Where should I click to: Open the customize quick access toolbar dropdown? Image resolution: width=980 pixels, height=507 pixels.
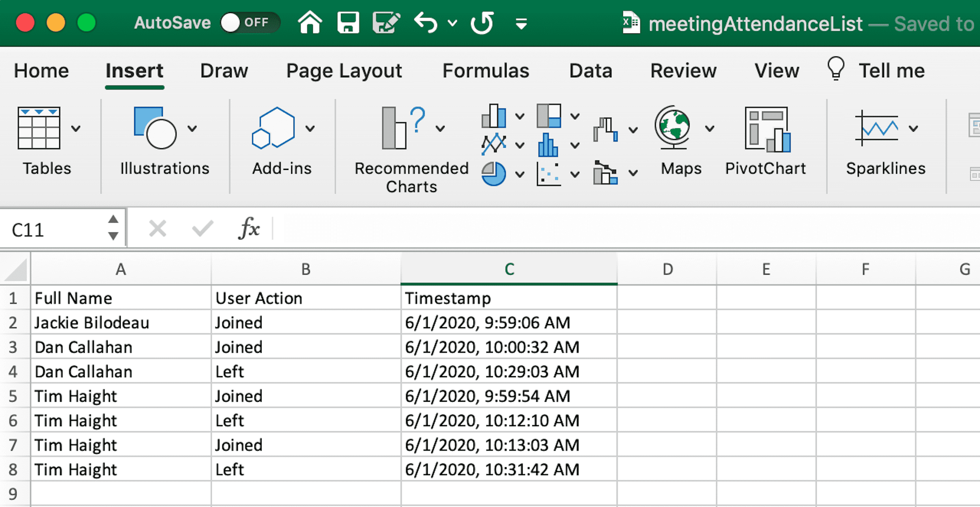[x=521, y=24]
